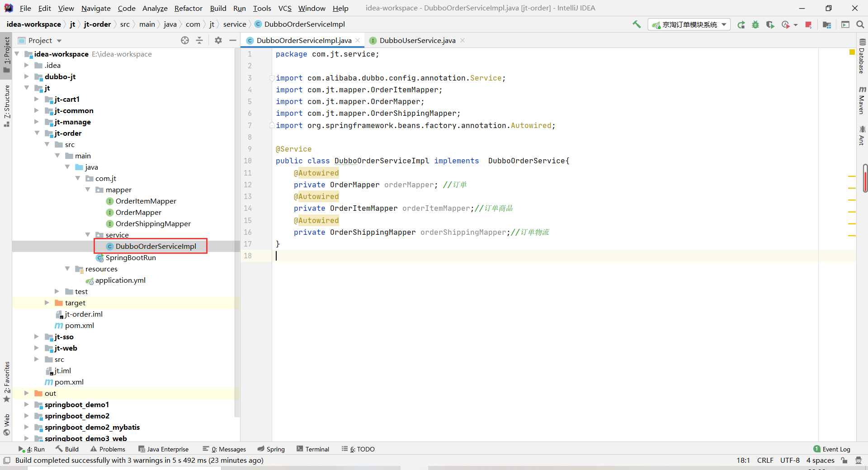Screen dimensions: 868x470
Task: Toggle tool window bars icon at bottom-left
Action: pos(7,461)
